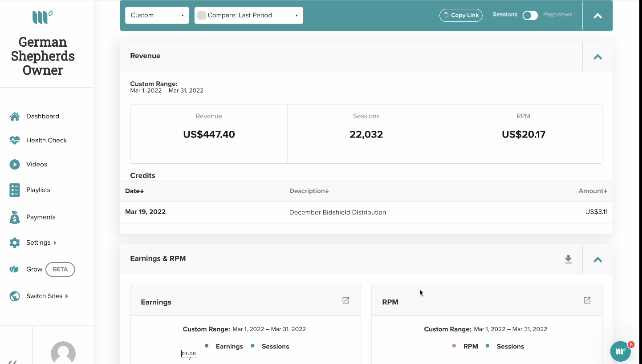The height and width of the screenshot is (364, 642).
Task: Expand the Settings submenu arrow
Action: coord(55,243)
